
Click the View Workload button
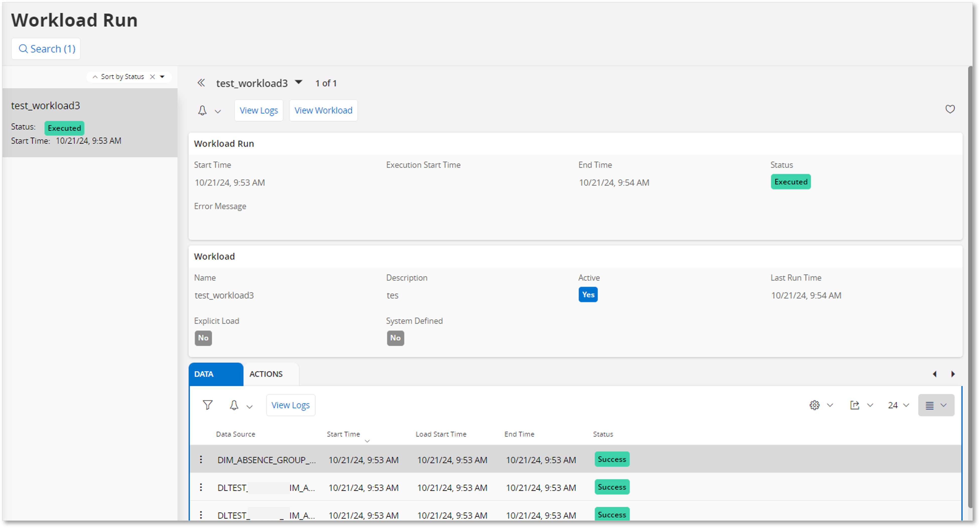click(x=323, y=110)
